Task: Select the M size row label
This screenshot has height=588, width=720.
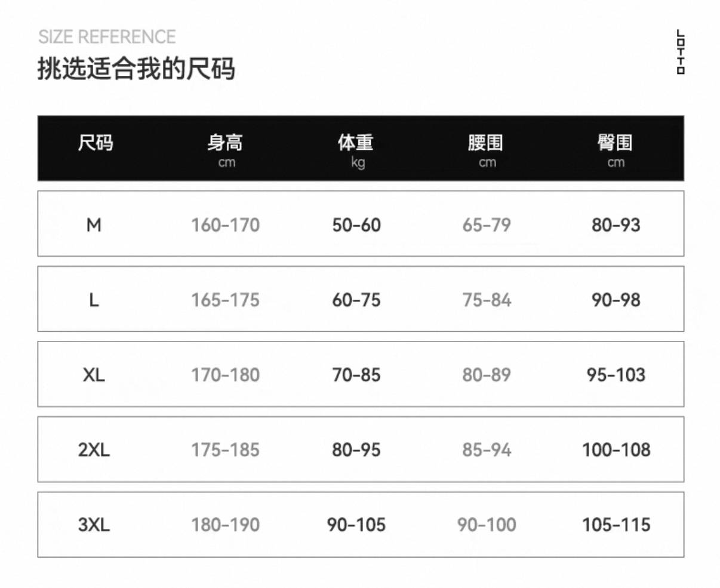Action: [94, 225]
